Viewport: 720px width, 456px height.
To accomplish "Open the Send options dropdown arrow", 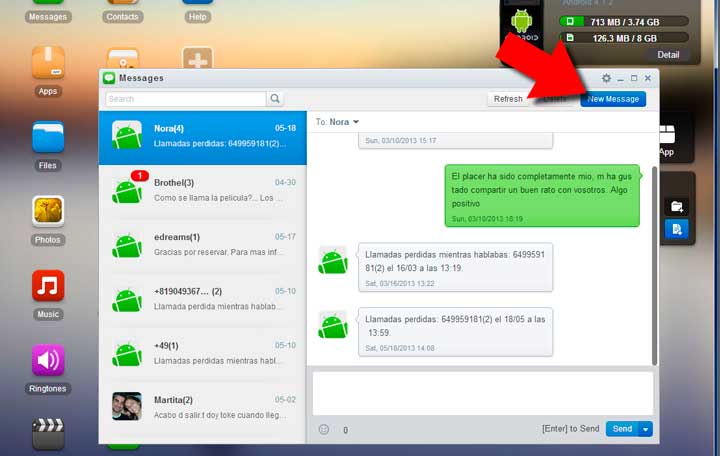I will click(x=646, y=429).
